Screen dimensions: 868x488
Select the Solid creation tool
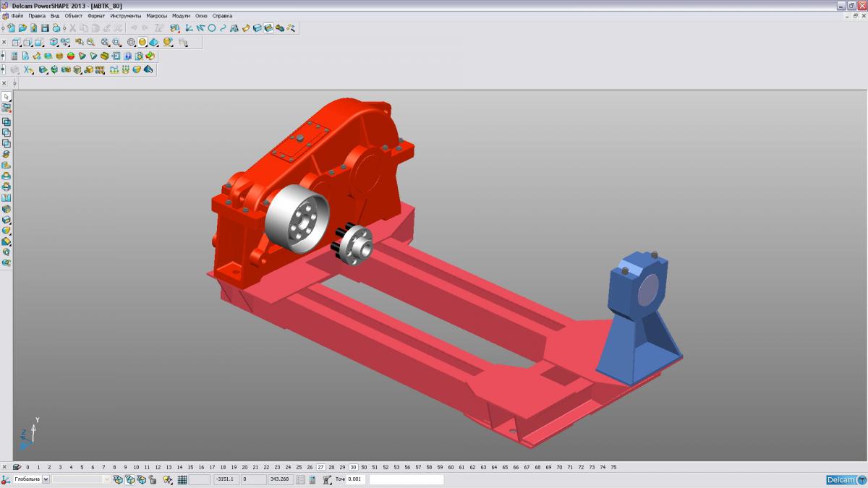(x=258, y=27)
